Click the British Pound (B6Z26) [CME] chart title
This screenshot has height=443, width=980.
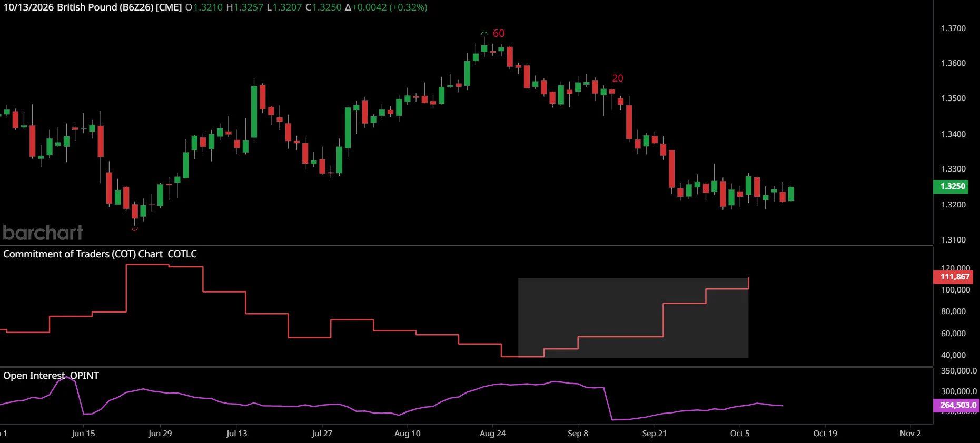click(120, 7)
